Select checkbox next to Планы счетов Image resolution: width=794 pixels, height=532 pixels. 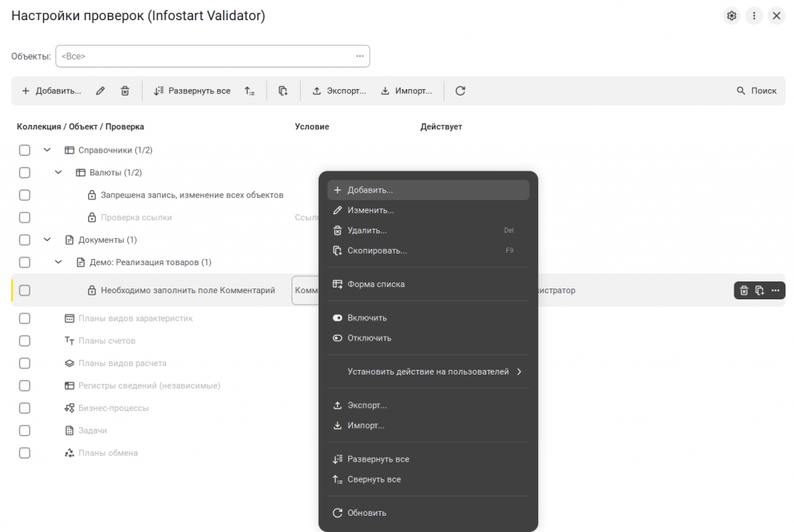click(x=25, y=340)
